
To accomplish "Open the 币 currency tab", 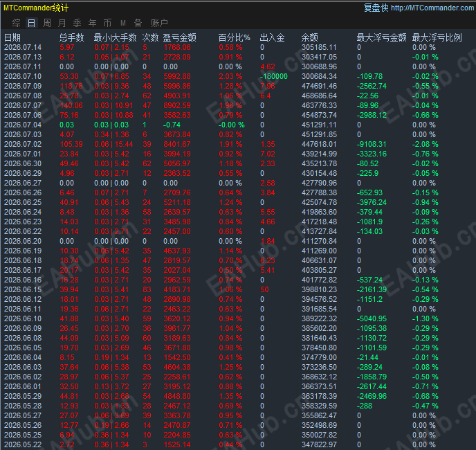I will (107, 23).
